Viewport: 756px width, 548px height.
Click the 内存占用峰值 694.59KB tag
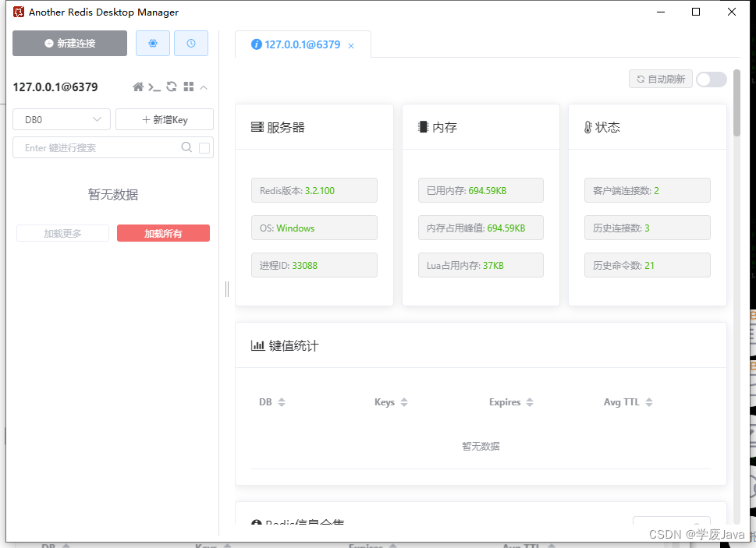[x=481, y=228]
